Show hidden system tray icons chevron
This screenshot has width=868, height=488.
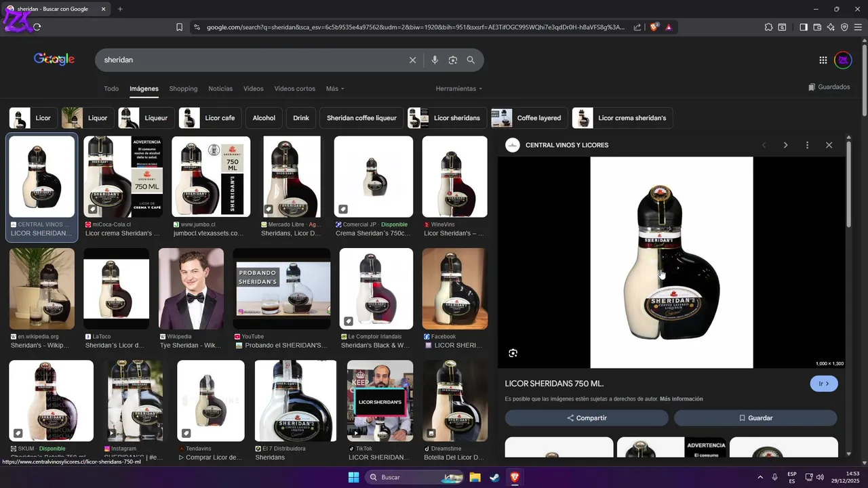759,477
